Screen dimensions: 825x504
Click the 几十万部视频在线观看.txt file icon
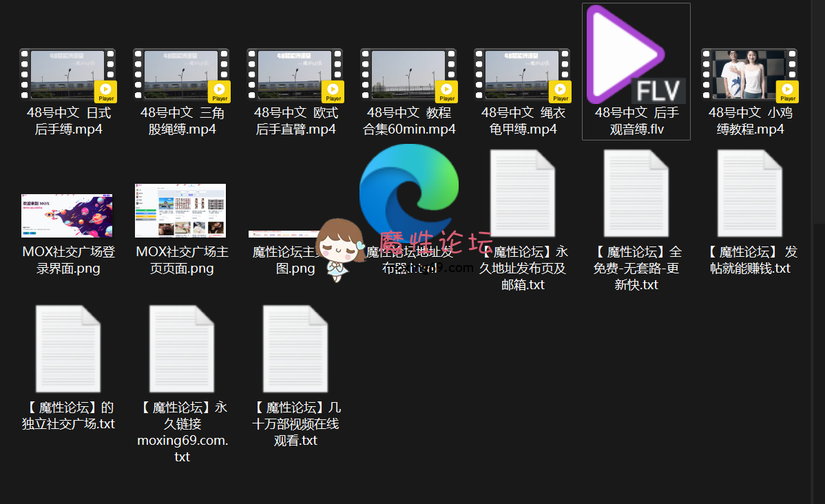pos(295,350)
